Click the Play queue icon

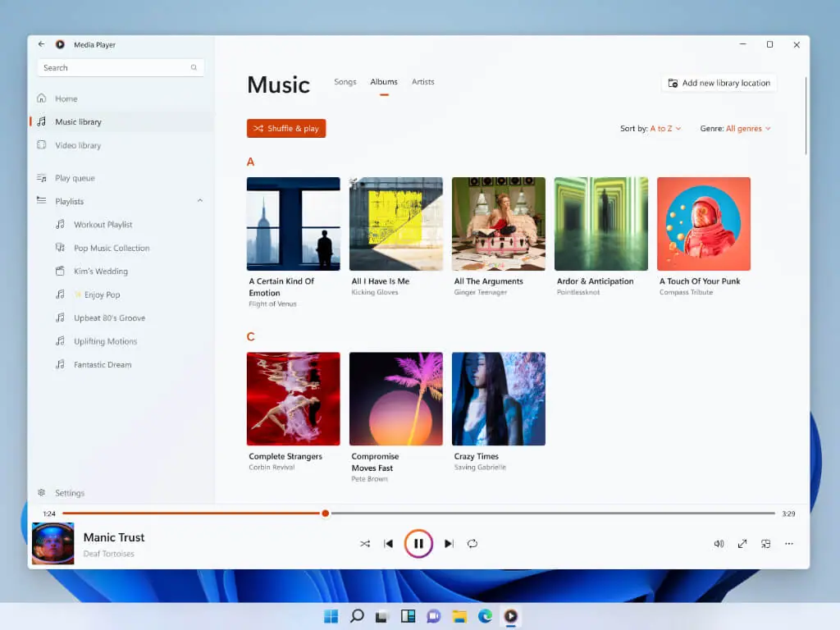click(x=41, y=178)
